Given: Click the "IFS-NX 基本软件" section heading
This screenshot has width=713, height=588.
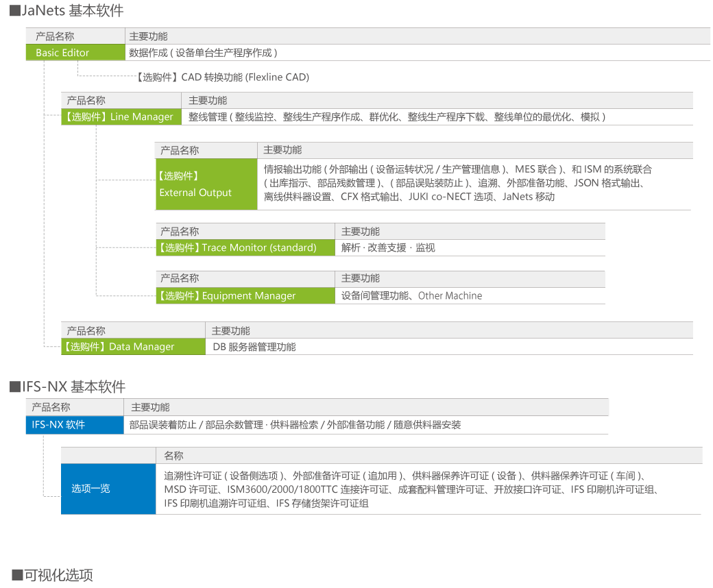Looking at the screenshot, I should click(67, 387).
